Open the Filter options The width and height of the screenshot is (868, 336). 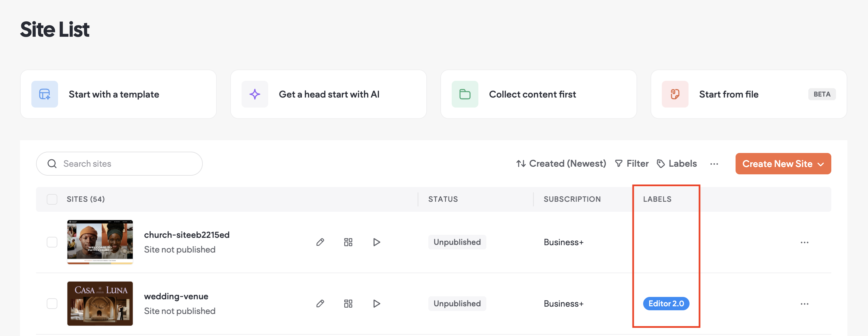coord(632,164)
